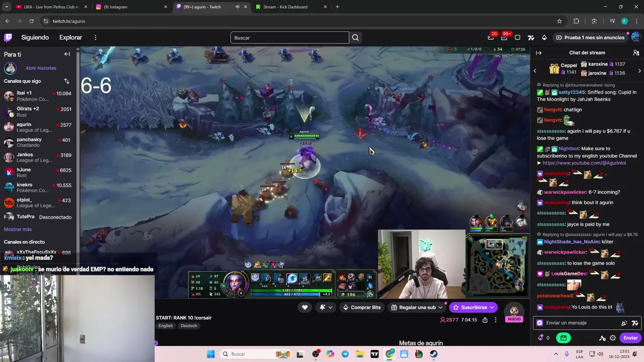
Task: Open Prime loot crown icon with 20 badge
Action: coord(491,38)
